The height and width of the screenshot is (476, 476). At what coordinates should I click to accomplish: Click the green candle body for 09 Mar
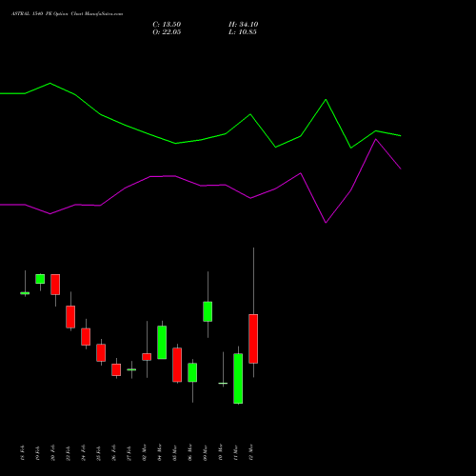(x=208, y=311)
